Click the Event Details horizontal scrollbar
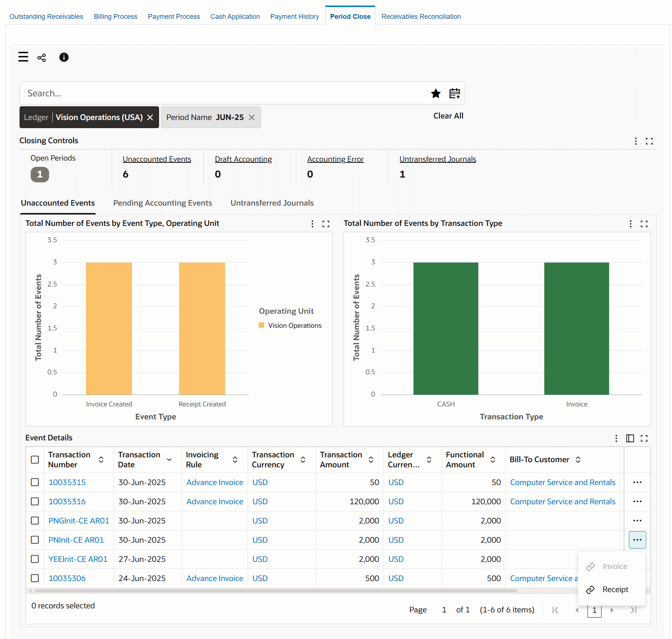Screen dimensions: 672x639 [276, 591]
